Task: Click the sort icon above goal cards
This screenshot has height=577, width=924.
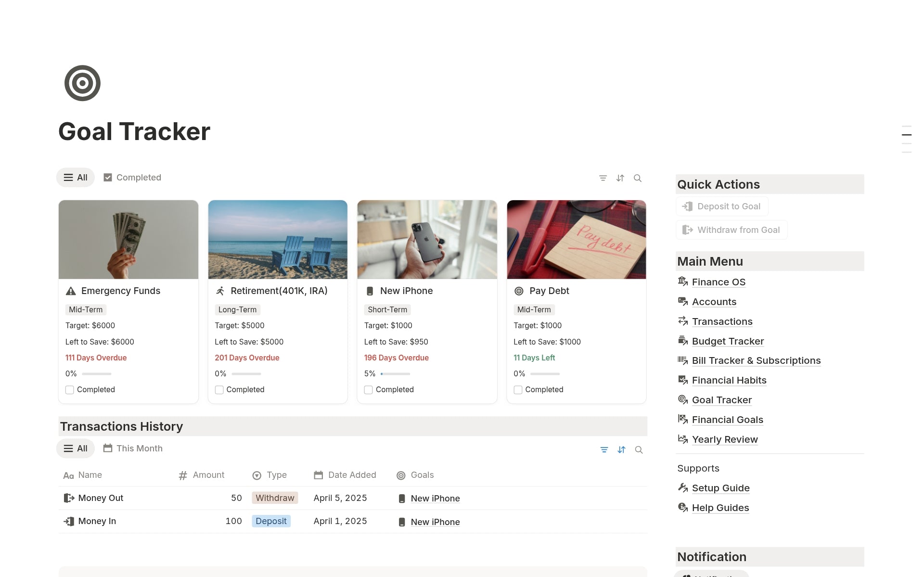Action: (620, 178)
